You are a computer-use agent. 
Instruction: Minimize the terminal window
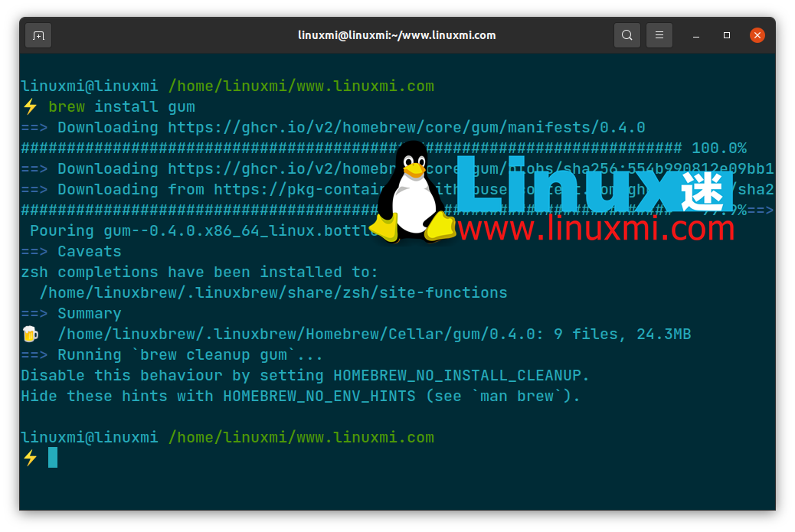pyautogui.click(x=696, y=35)
